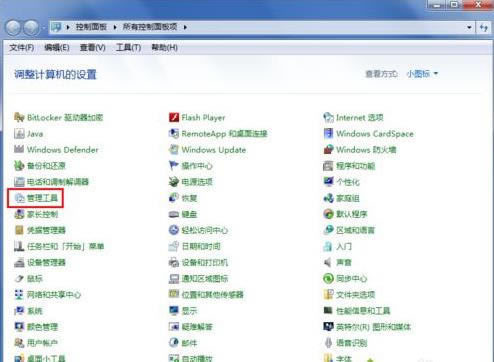This screenshot has height=362, width=494.
Task: Open the 程序和功能 icon
Action: click(x=328, y=166)
